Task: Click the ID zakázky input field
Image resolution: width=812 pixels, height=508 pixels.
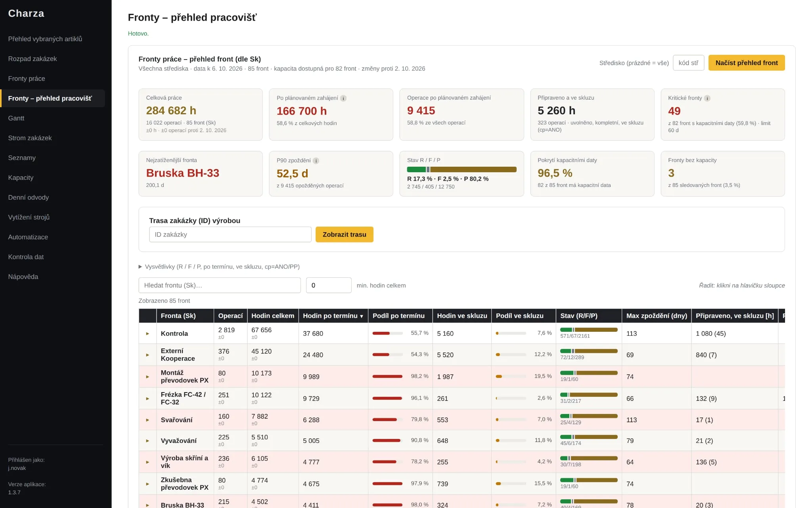Action: point(230,235)
